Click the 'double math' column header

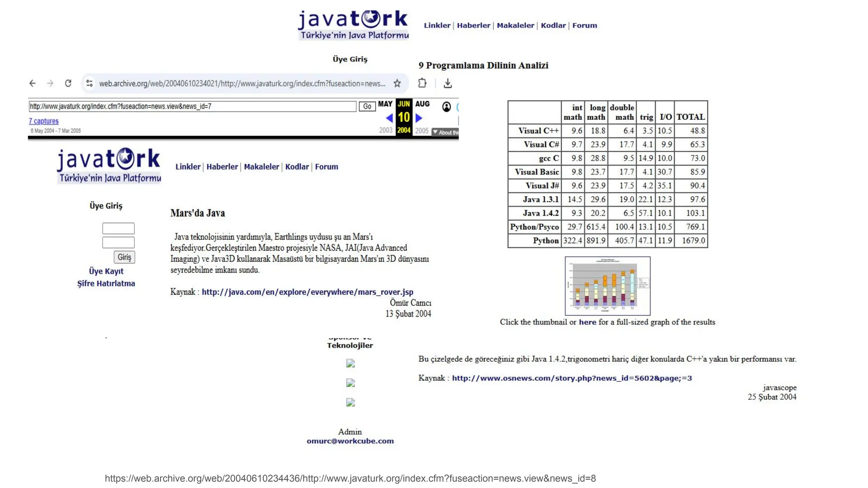point(622,113)
